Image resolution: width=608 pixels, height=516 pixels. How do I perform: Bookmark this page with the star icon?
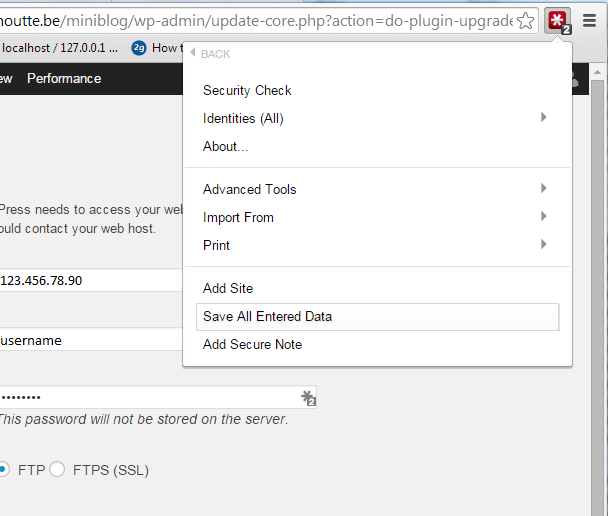pos(526,21)
